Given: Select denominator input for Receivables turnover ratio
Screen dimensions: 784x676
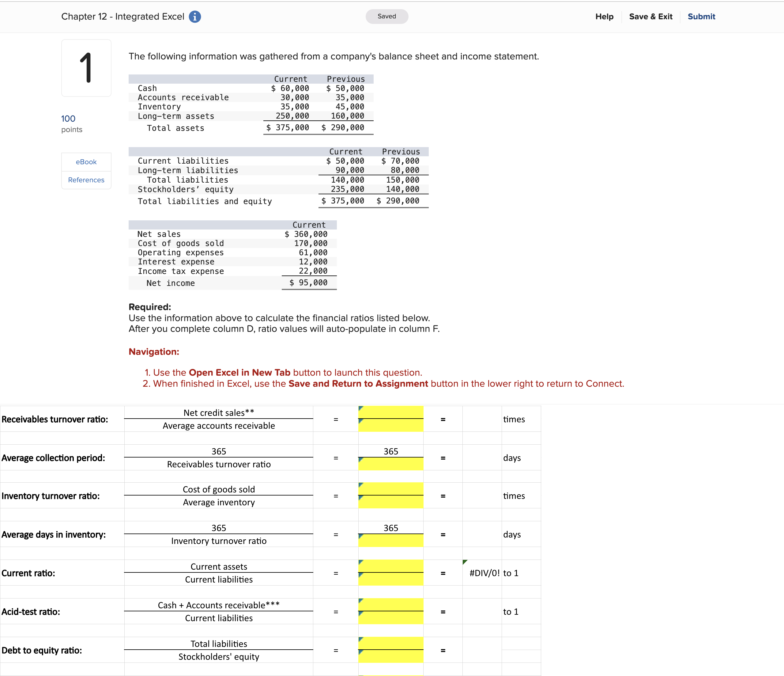Looking at the screenshot, I should click(390, 425).
